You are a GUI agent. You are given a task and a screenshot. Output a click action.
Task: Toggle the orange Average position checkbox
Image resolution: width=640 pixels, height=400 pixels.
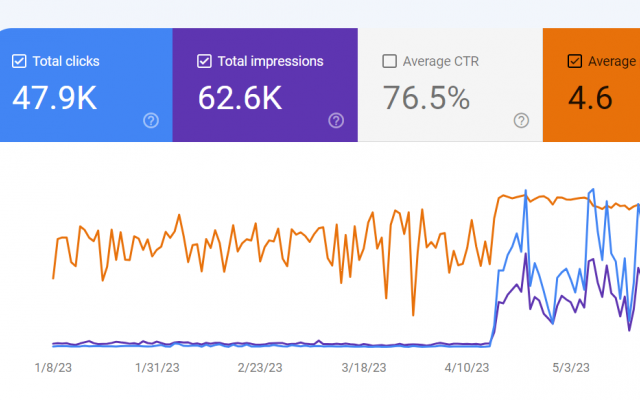(x=574, y=61)
